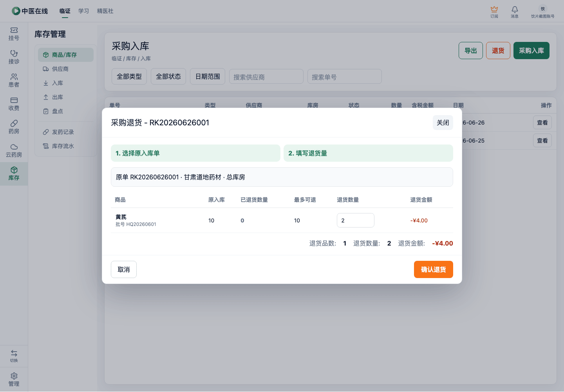Click 取消 to cancel the return
Viewport: 564px width, 392px height.
[124, 269]
